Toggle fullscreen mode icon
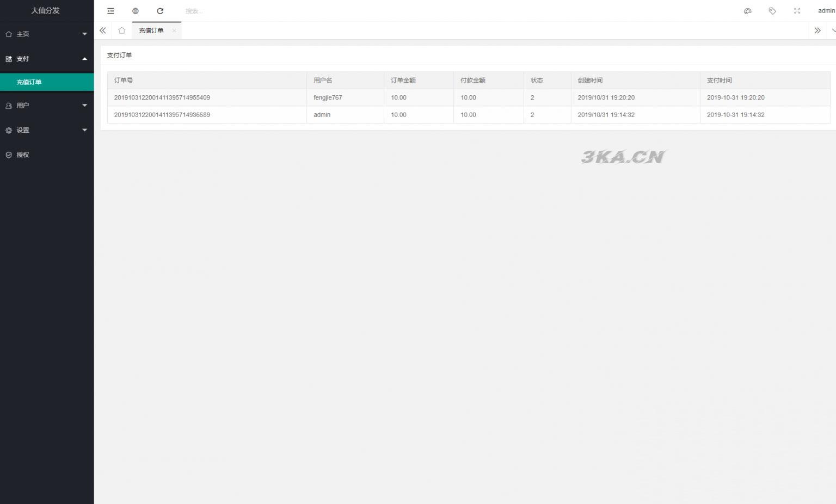The height and width of the screenshot is (504, 836). click(797, 11)
